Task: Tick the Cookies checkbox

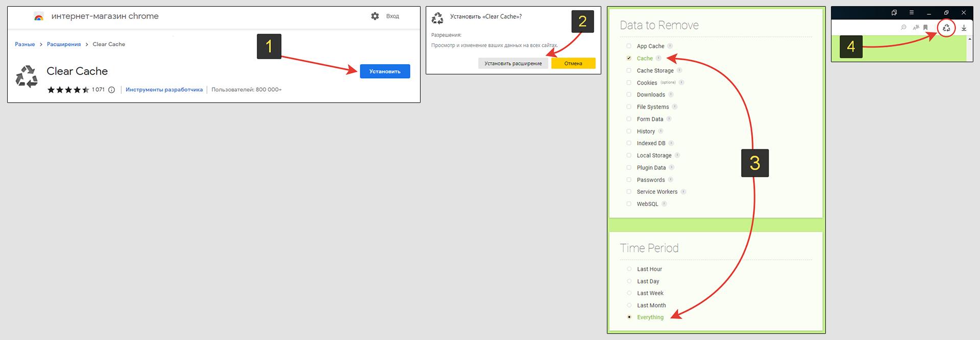Action: point(629,83)
